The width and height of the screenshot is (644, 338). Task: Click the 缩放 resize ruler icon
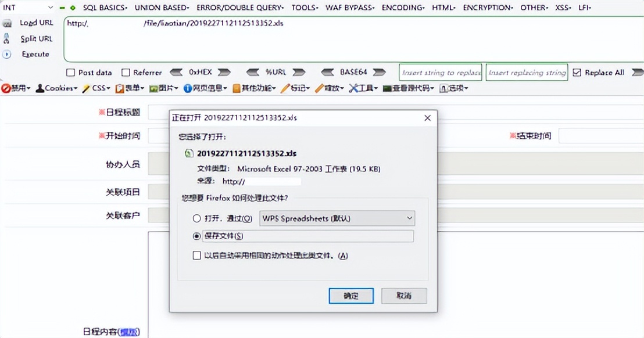[320, 88]
